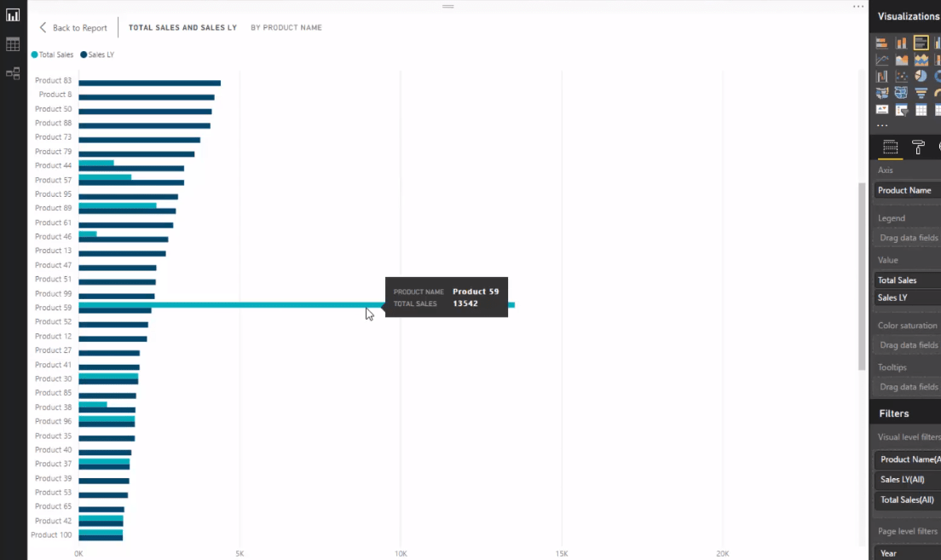The width and height of the screenshot is (941, 560).
Task: Expand the Product Name(All) filter card
Action: 908,459
